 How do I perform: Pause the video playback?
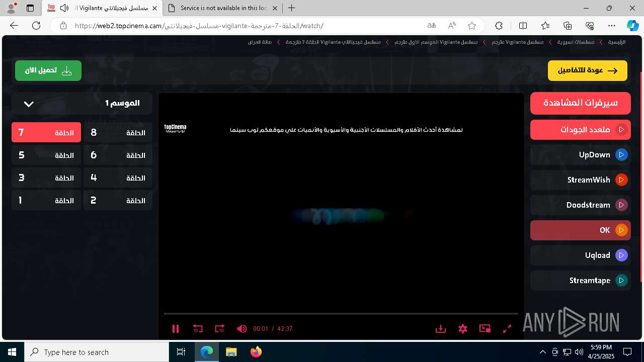(x=176, y=329)
